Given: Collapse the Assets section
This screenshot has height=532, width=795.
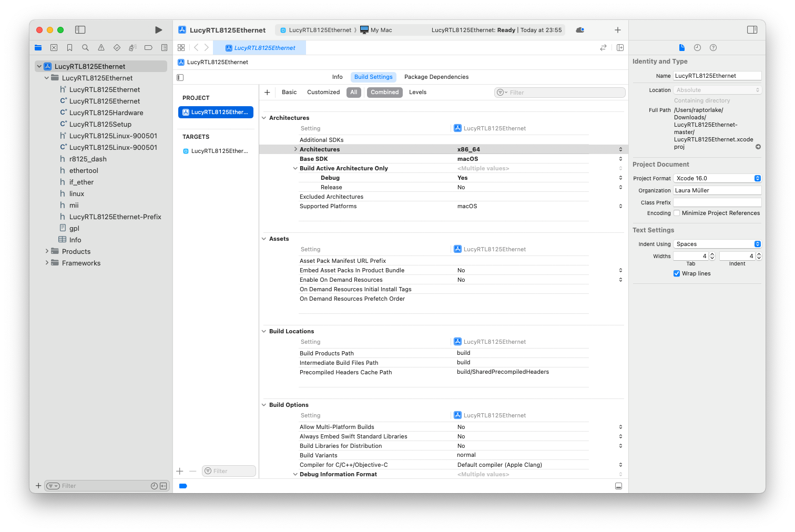Looking at the screenshot, I should pos(264,239).
